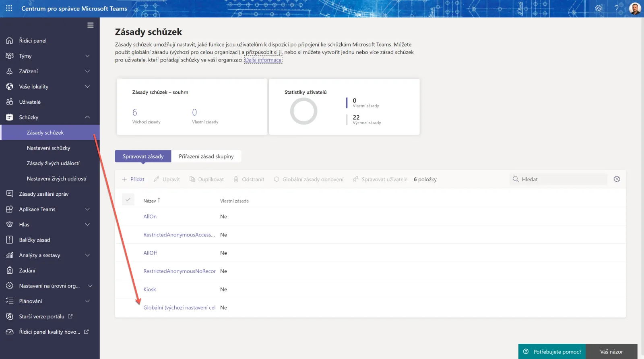Open the user profile avatar
This screenshot has width=644, height=359.
[x=635, y=8]
